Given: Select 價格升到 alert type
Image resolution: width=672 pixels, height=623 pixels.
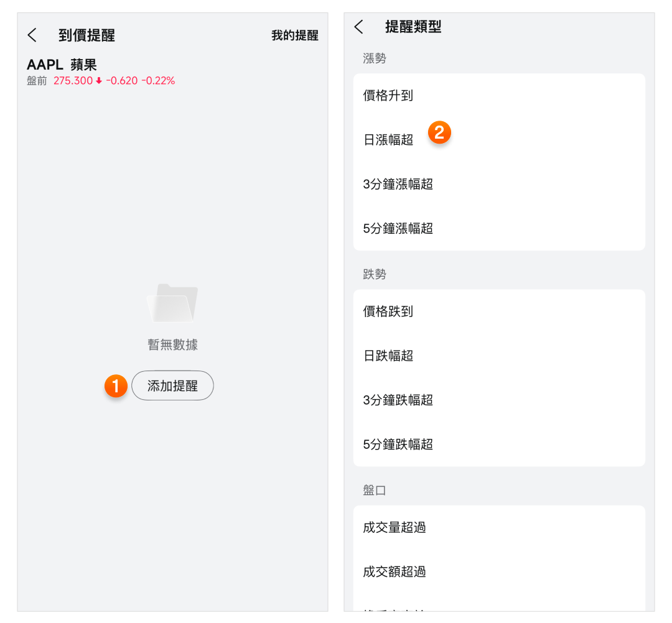Looking at the screenshot, I should click(x=388, y=96).
